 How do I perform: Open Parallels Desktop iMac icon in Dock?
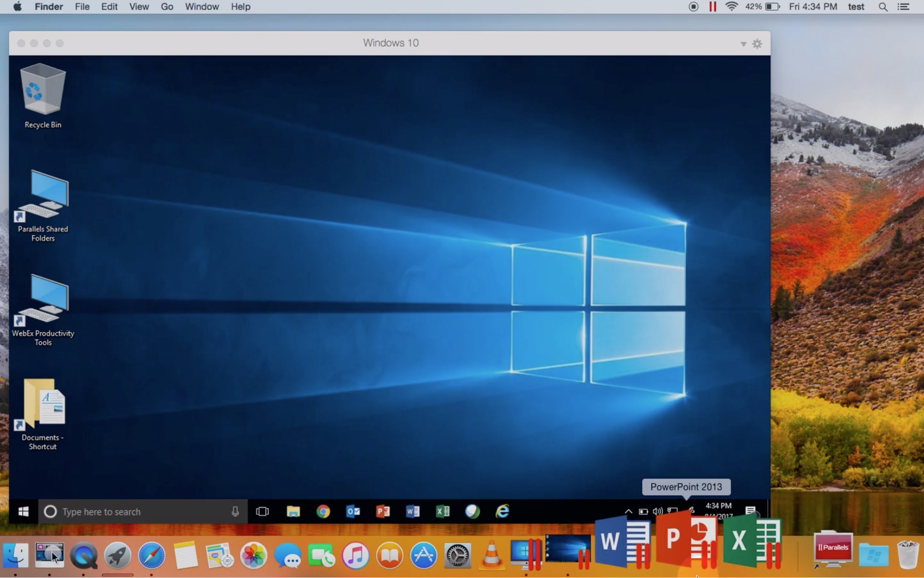(526, 555)
